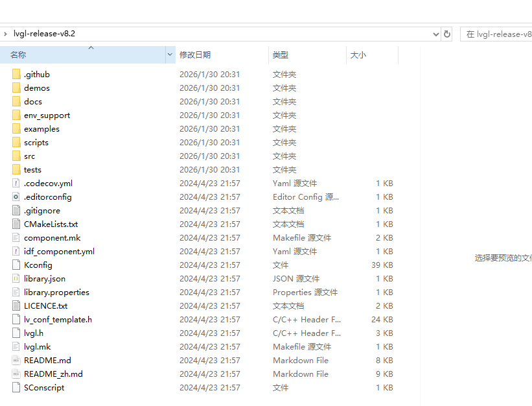532x406 pixels.
Task: Select the .editorconfig file icon
Action: pyautogui.click(x=16, y=197)
